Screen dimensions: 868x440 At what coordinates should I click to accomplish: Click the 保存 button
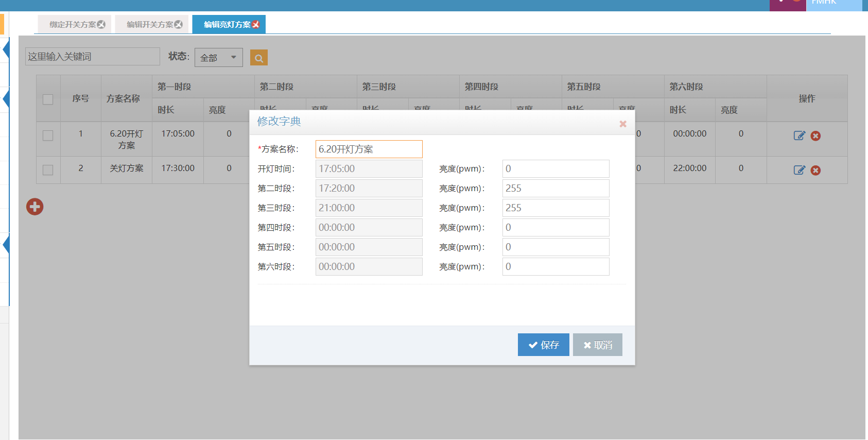[543, 345]
